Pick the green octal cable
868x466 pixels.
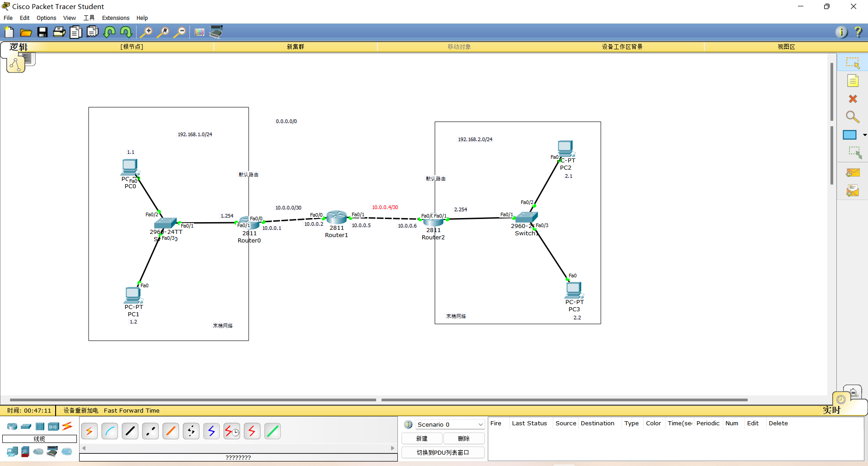273,431
